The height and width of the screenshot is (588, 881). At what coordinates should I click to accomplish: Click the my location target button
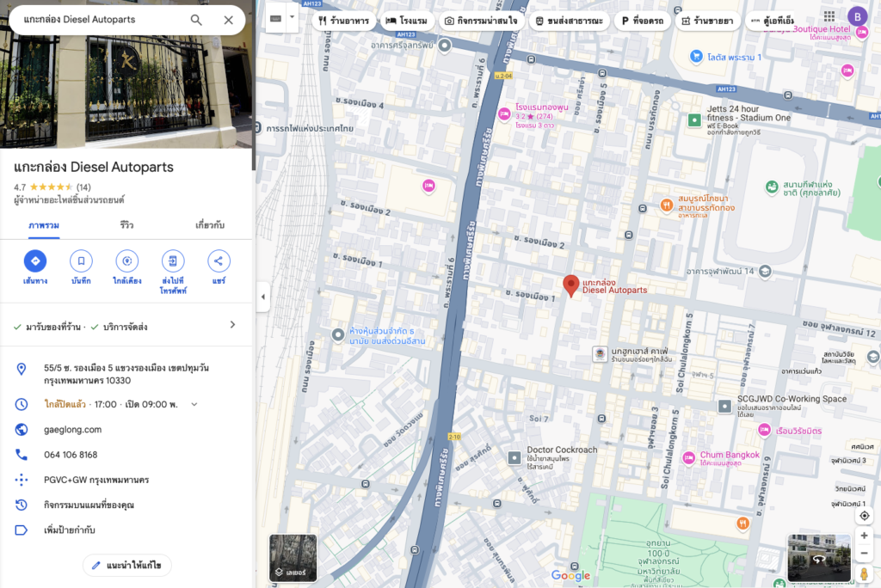coord(865,515)
